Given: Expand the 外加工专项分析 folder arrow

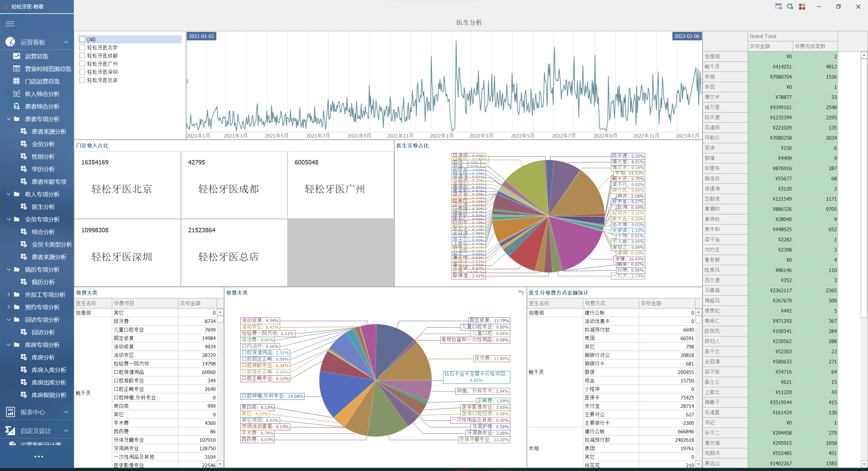Looking at the screenshot, I should (9, 294).
